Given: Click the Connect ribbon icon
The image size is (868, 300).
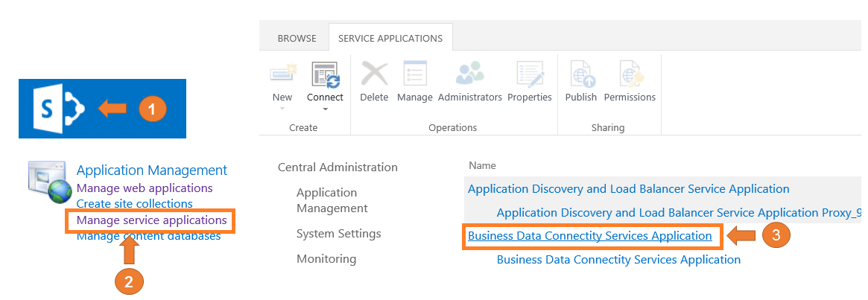Looking at the screenshot, I should [x=325, y=74].
